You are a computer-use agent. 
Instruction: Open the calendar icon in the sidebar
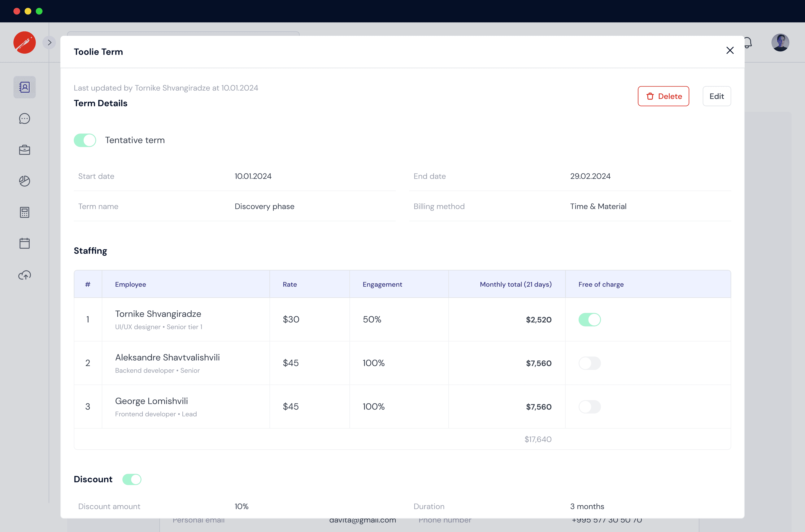click(24, 243)
